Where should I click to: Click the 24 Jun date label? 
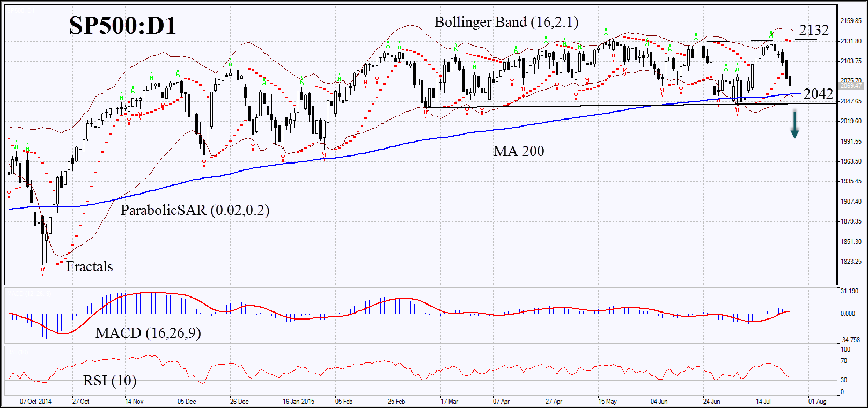pos(712,402)
